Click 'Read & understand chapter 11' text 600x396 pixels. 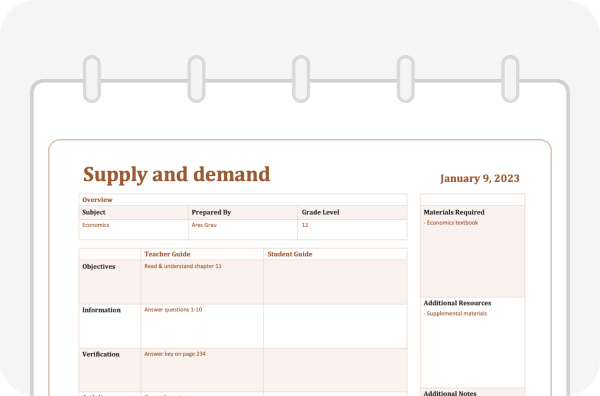pos(183,266)
